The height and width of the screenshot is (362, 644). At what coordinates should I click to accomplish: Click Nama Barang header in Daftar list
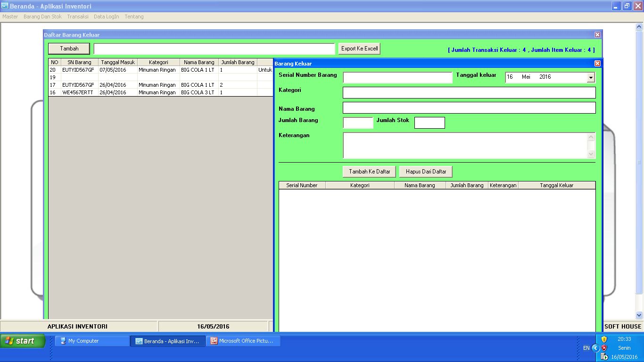coord(199,62)
